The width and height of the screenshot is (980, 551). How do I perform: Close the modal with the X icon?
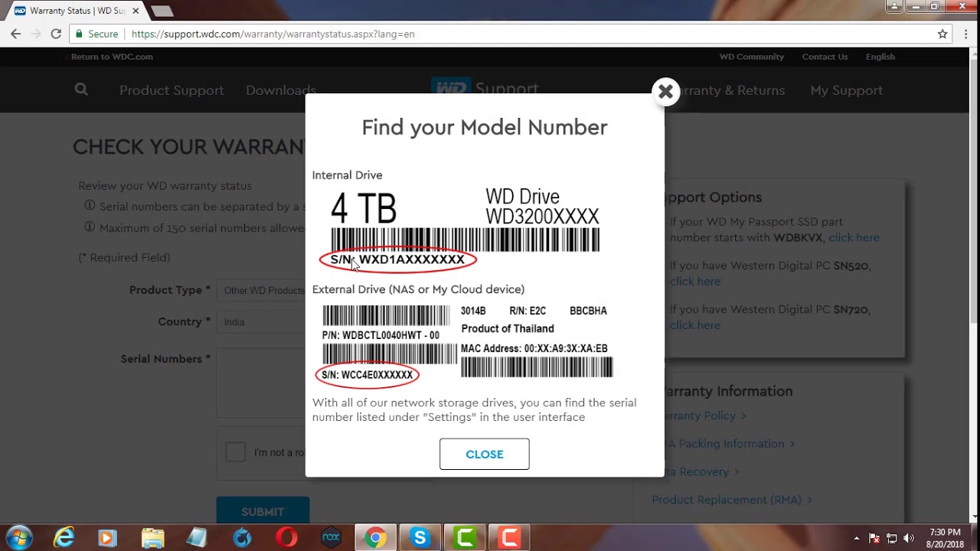tap(665, 92)
